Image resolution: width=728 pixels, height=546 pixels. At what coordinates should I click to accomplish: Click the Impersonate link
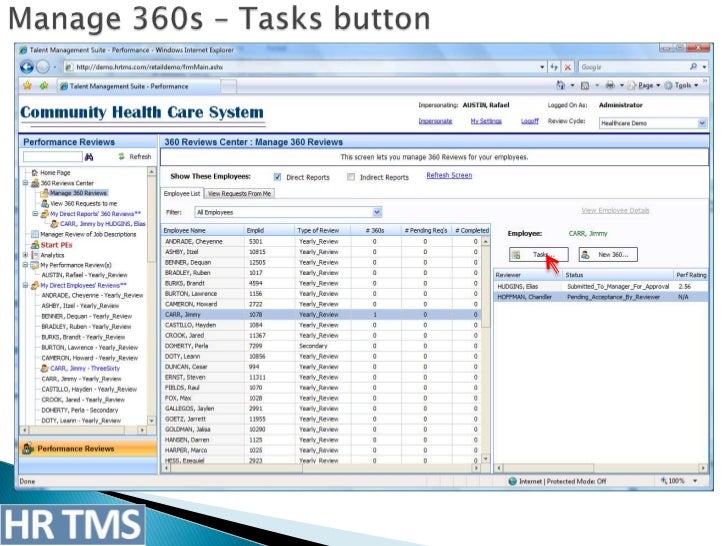tap(435, 121)
